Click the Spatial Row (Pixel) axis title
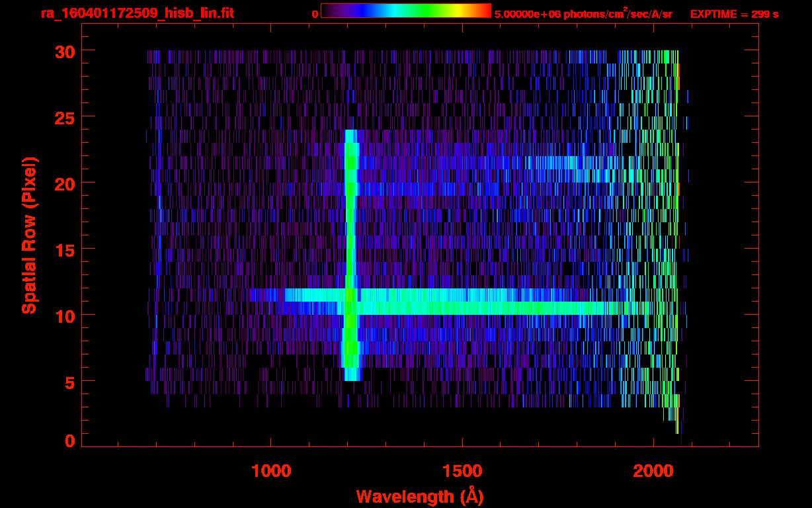Viewport: 812px width, 508px height. pyautogui.click(x=30, y=235)
